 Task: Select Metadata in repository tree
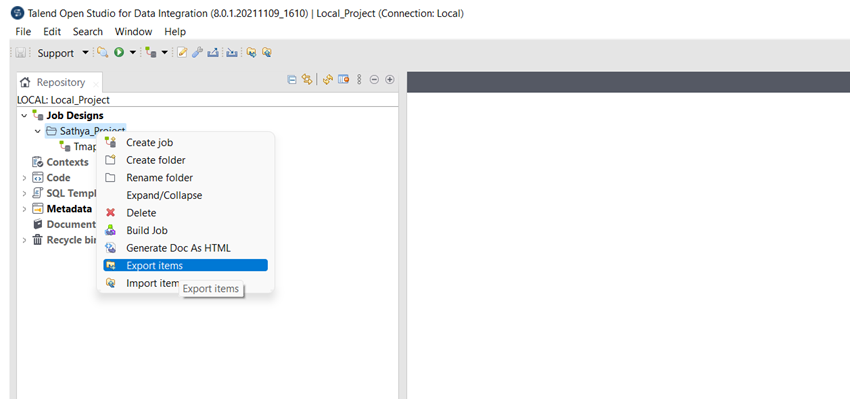[69, 209]
